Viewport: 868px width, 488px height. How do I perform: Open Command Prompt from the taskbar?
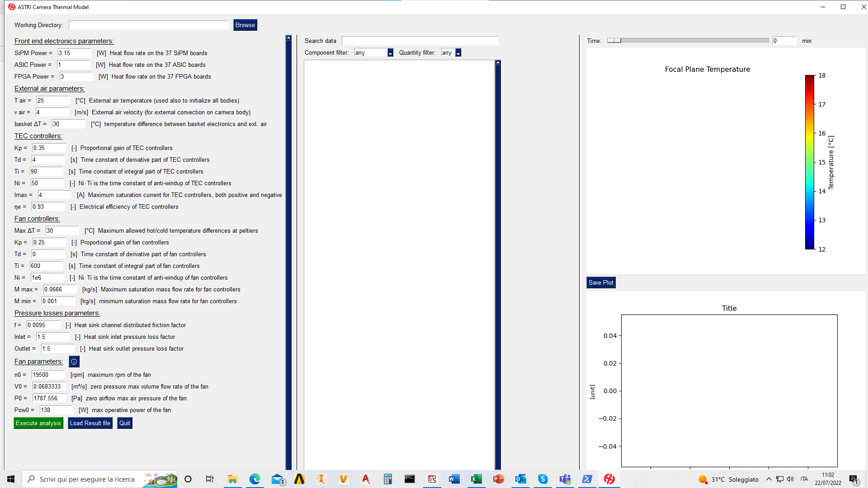coord(410,479)
